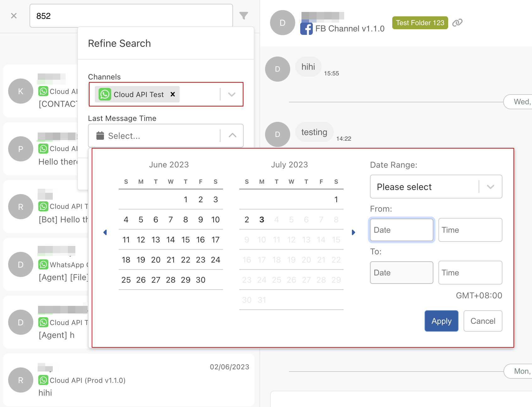The image size is (532, 407).
Task: Click the calendar icon in Last Message Time
Action: pos(100,136)
